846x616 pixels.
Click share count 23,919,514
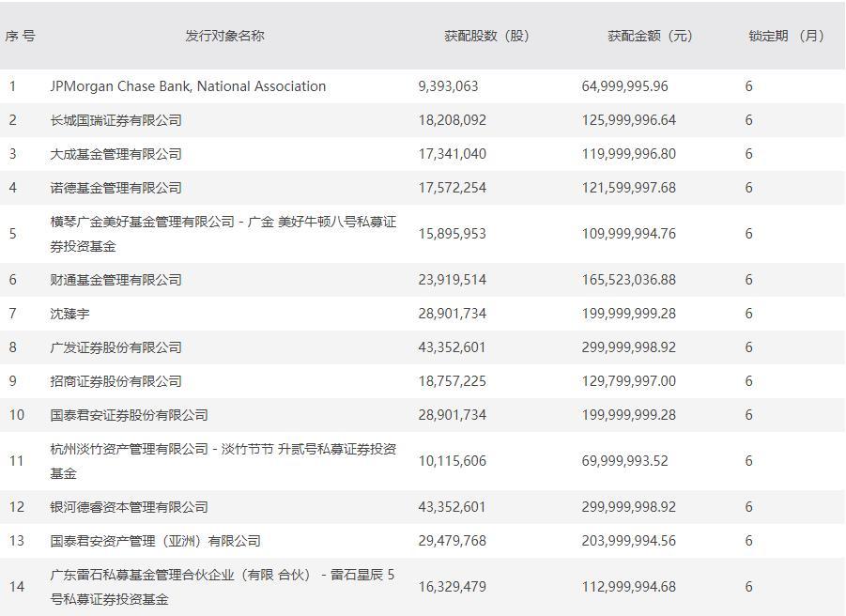point(453,280)
